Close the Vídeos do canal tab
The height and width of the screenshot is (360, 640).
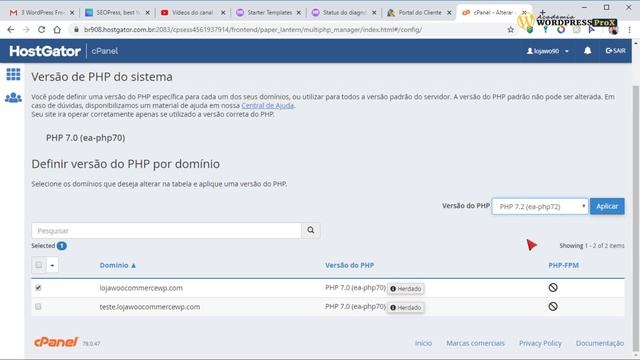click(223, 13)
